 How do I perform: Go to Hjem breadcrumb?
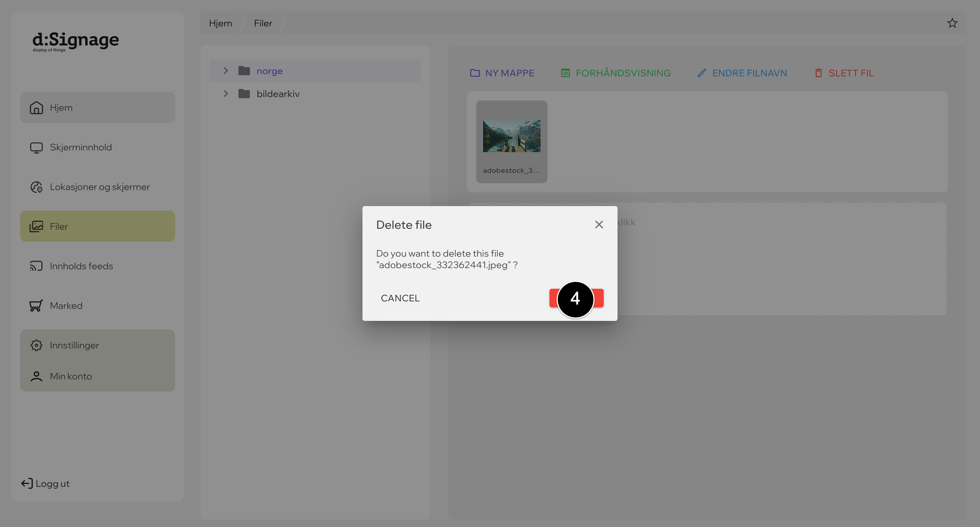tap(221, 23)
